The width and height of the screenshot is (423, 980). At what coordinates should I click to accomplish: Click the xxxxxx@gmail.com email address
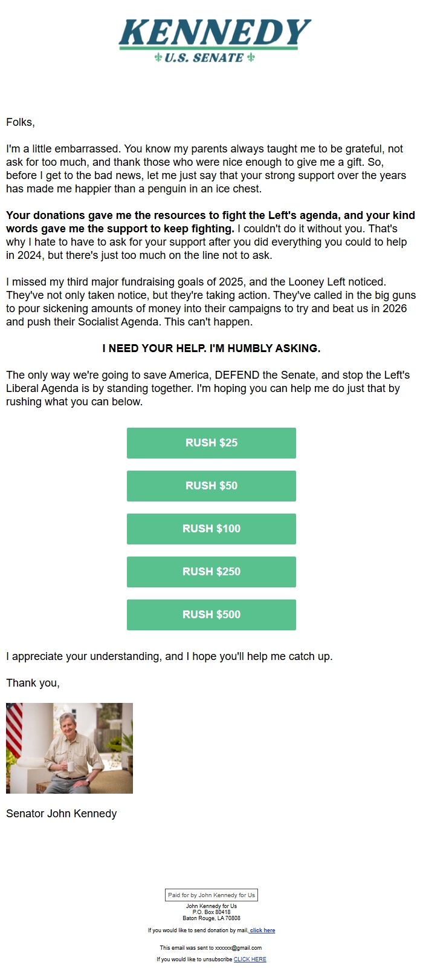coord(238,948)
